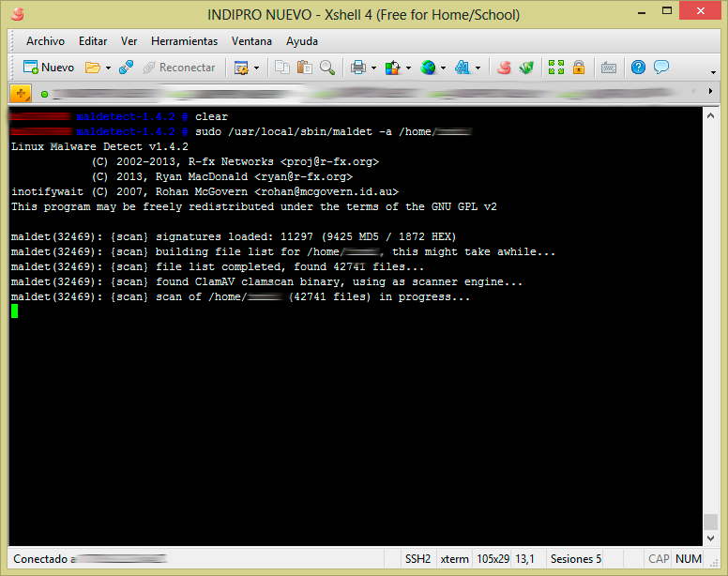Click the globe encoding icon
728x576 pixels.
[x=428, y=68]
